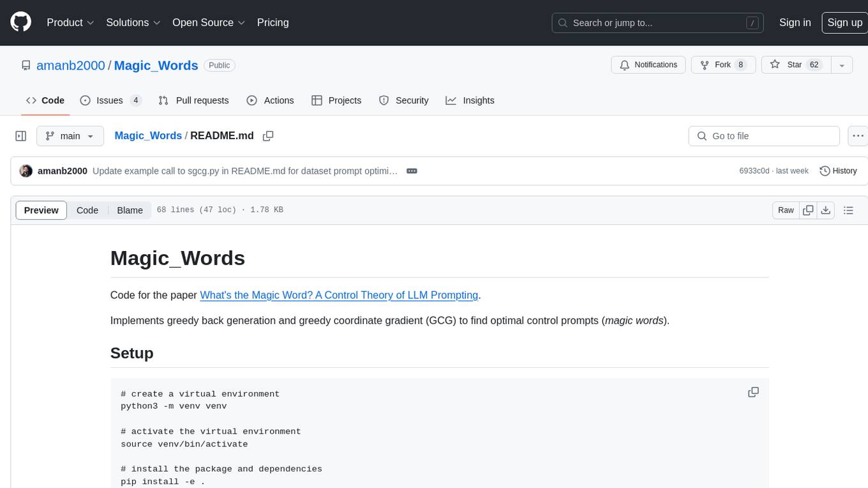Go to Magic_Words root in breadcrumb
The image size is (868, 488).
coord(148,136)
